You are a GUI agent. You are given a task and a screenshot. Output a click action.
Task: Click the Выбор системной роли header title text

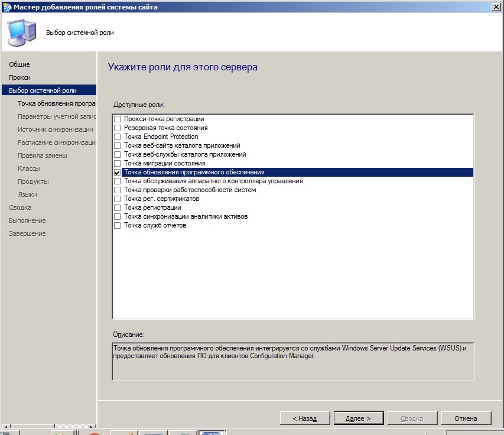pos(80,33)
